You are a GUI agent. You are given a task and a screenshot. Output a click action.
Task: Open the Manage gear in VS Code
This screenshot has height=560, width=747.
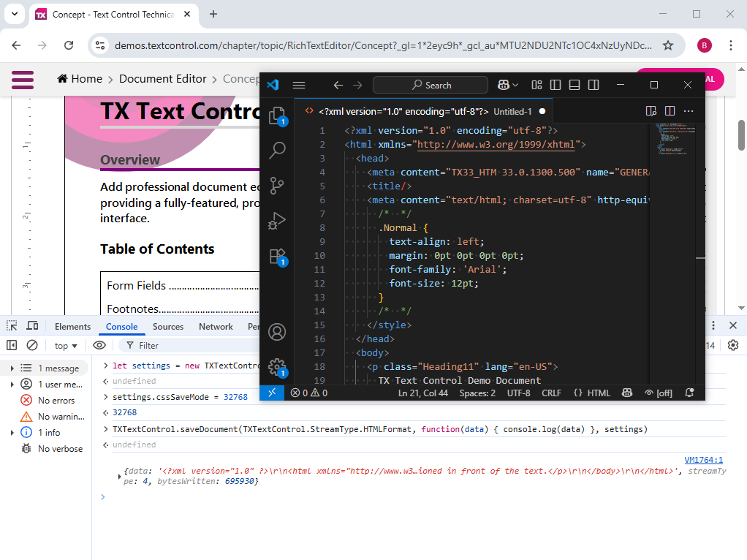pos(277,367)
